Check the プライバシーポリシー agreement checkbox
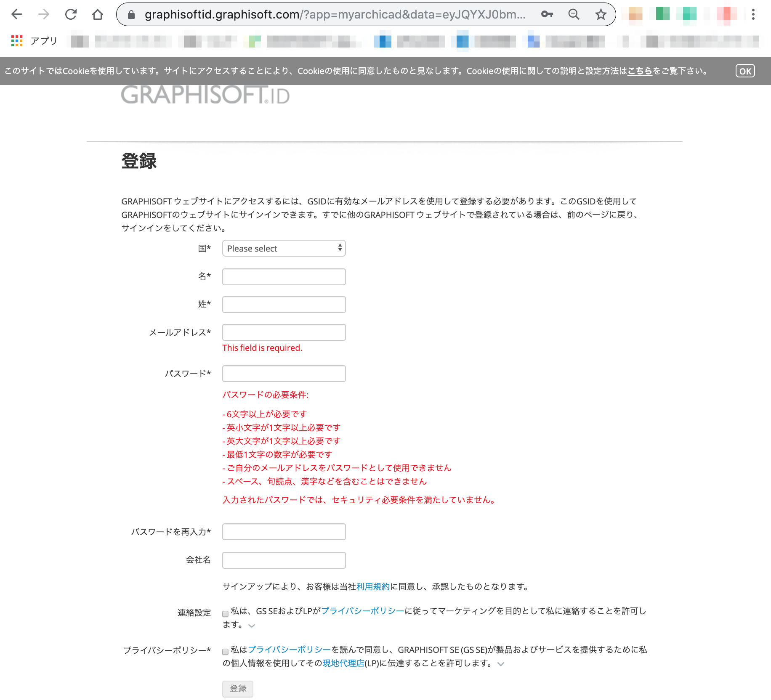The height and width of the screenshot is (700, 771). click(226, 652)
